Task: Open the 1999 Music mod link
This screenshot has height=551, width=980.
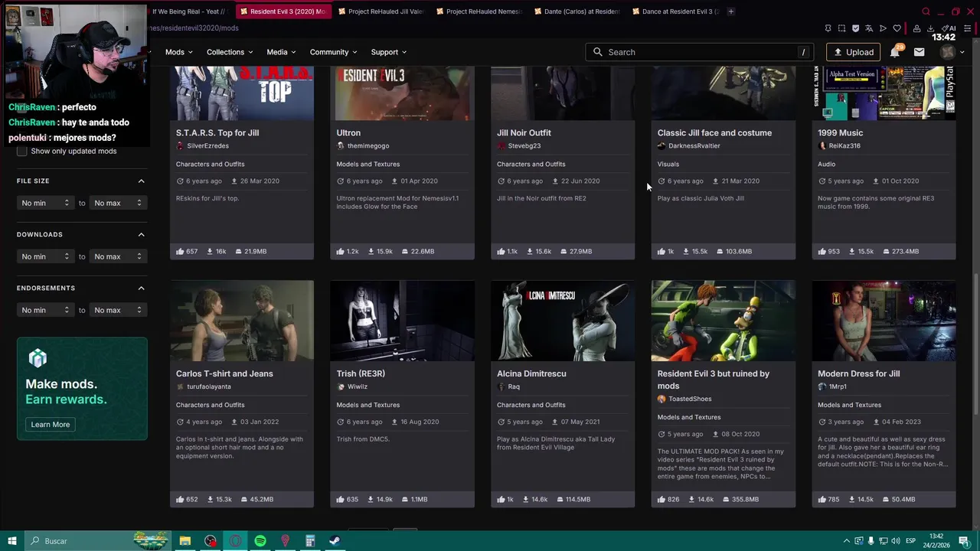Action: [x=840, y=132]
